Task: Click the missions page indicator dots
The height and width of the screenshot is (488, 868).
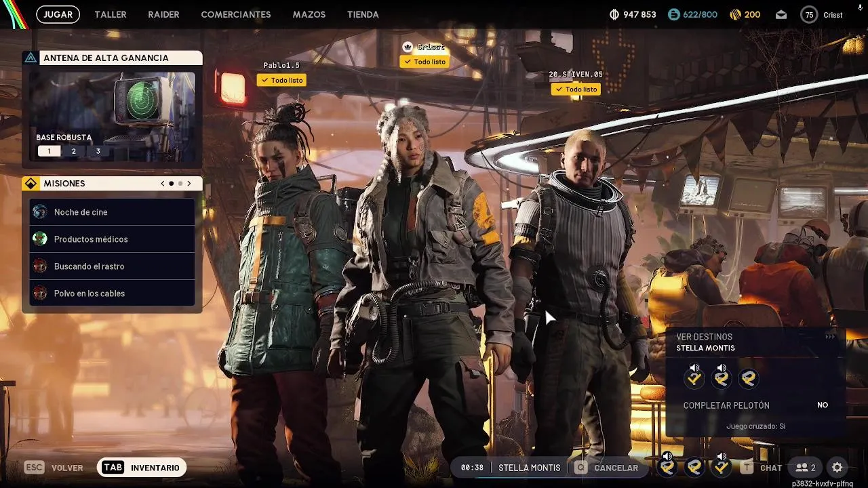Action: (x=176, y=184)
